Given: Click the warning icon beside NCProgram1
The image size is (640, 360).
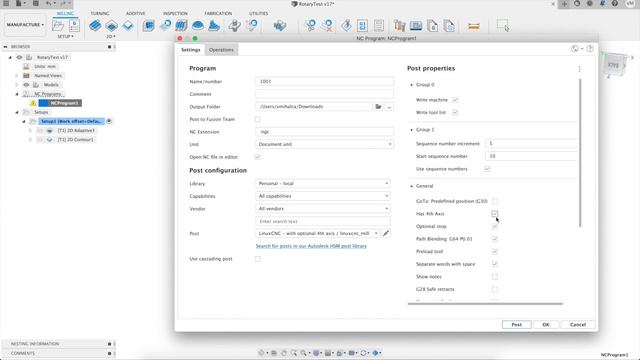Looking at the screenshot, I should (33, 103).
